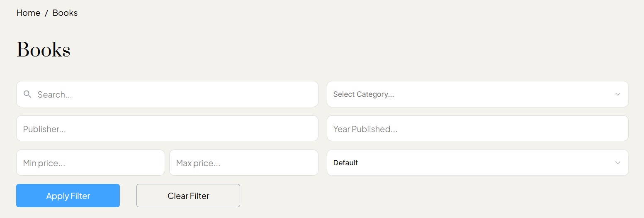Image resolution: width=644 pixels, height=218 pixels.
Task: Click into the Publisher input field
Action: [x=167, y=129]
